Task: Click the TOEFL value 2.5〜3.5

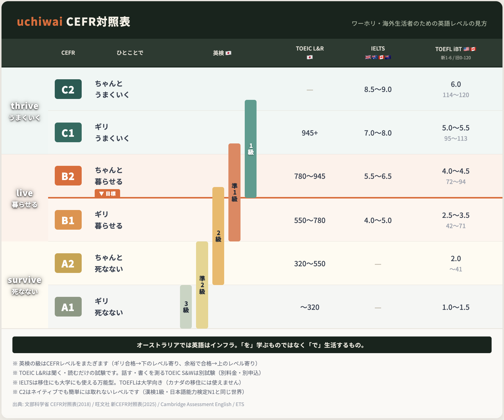Action: (x=456, y=215)
